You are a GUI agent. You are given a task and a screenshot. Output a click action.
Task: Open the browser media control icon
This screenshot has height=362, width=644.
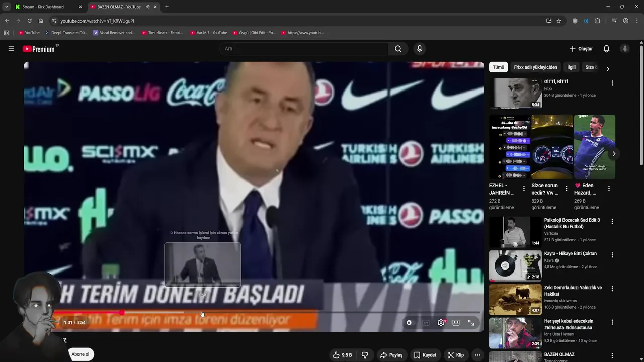(614, 21)
